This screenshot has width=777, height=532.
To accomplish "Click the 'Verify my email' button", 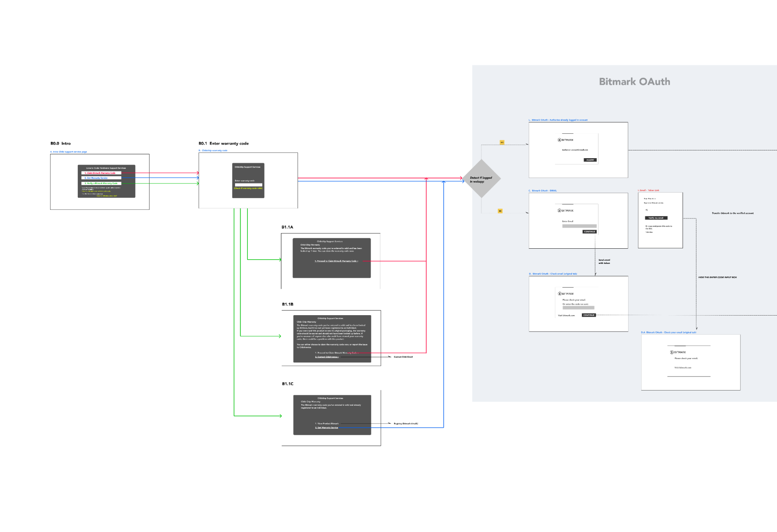I will (656, 218).
